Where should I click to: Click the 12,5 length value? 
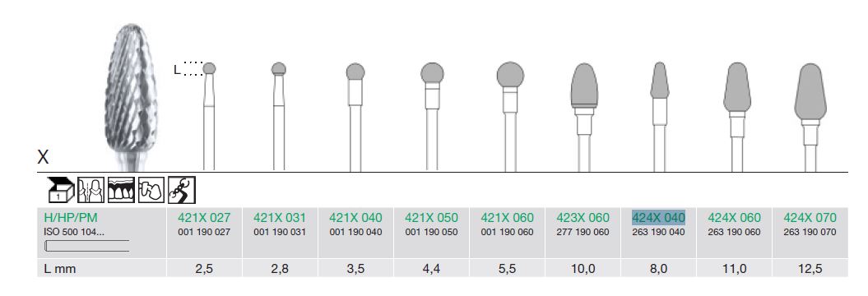(810, 269)
